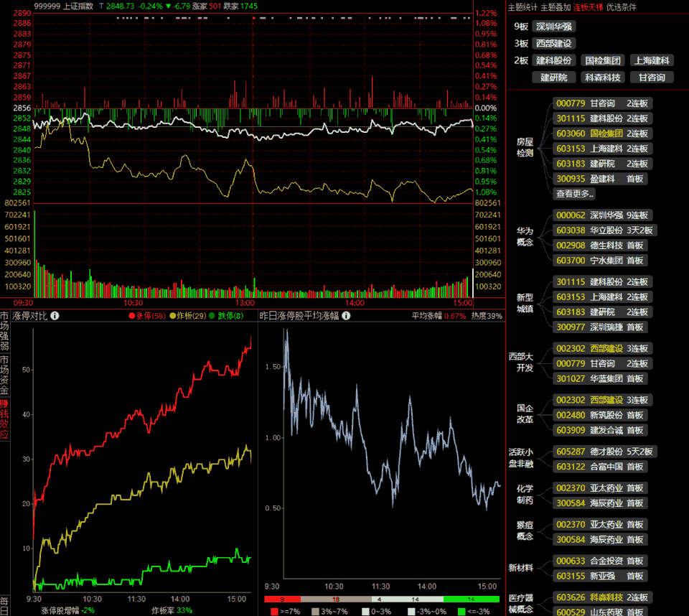Viewport: 689px width, 616px height.
Task: Click the 新材料 theme label
Action: pyautogui.click(x=521, y=568)
